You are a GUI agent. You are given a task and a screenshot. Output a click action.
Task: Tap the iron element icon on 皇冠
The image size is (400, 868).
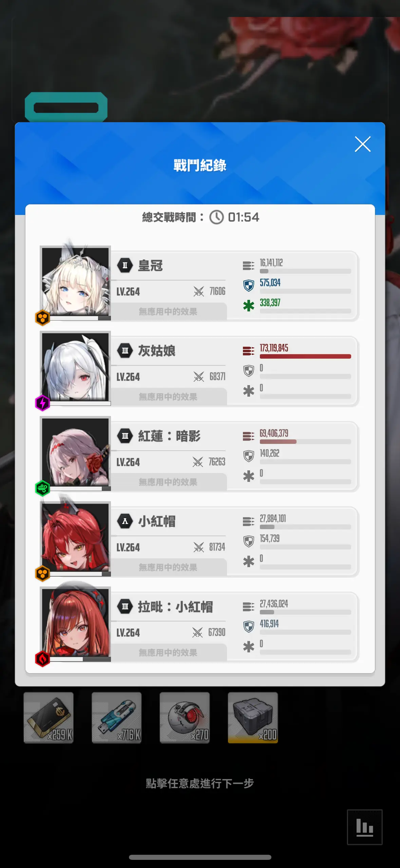43,318
